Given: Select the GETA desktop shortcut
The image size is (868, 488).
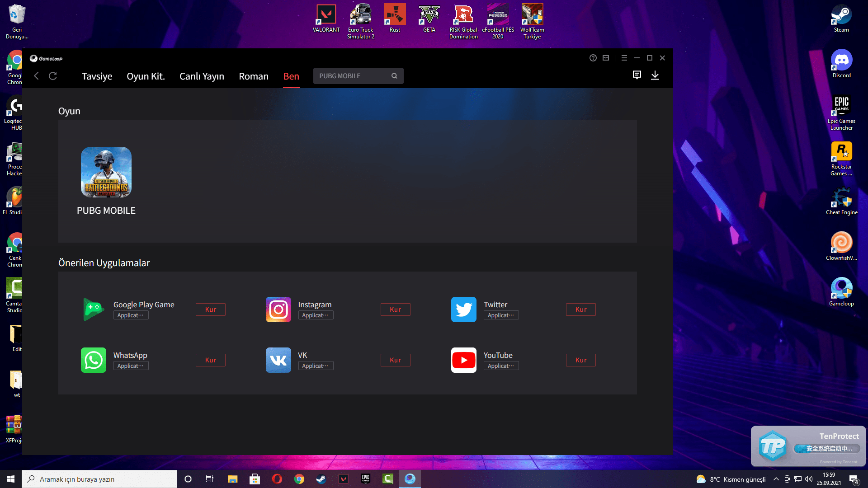Looking at the screenshot, I should point(429,19).
